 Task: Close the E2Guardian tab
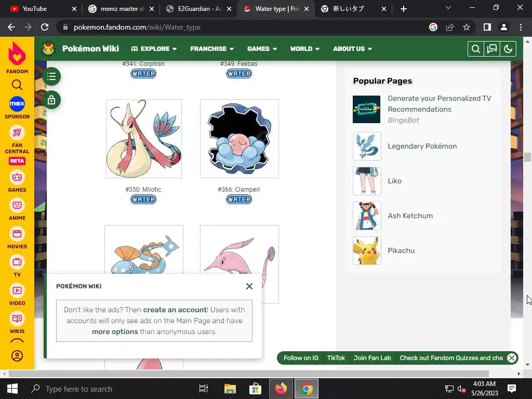click(229, 9)
